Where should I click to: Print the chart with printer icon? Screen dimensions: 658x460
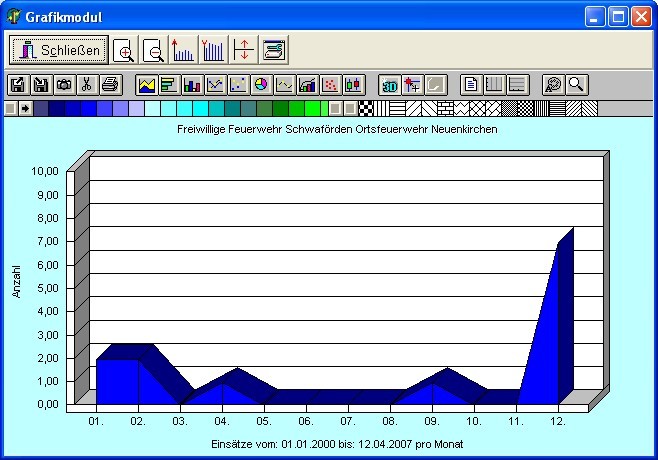110,85
